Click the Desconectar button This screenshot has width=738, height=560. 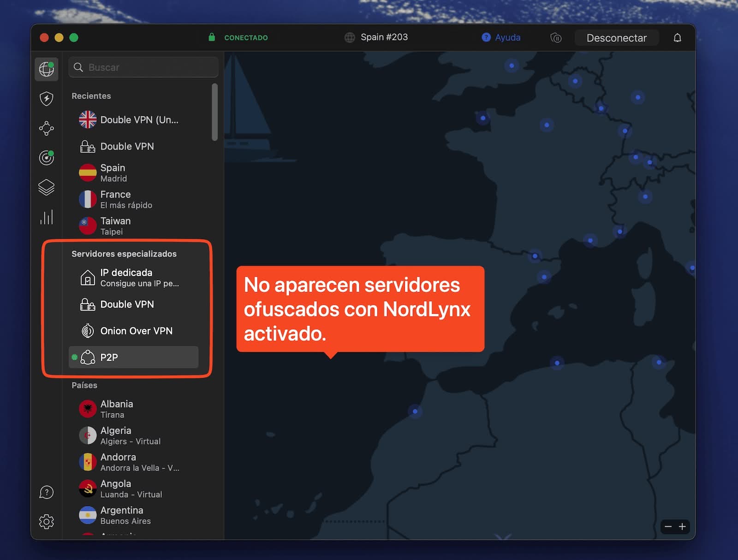point(617,38)
